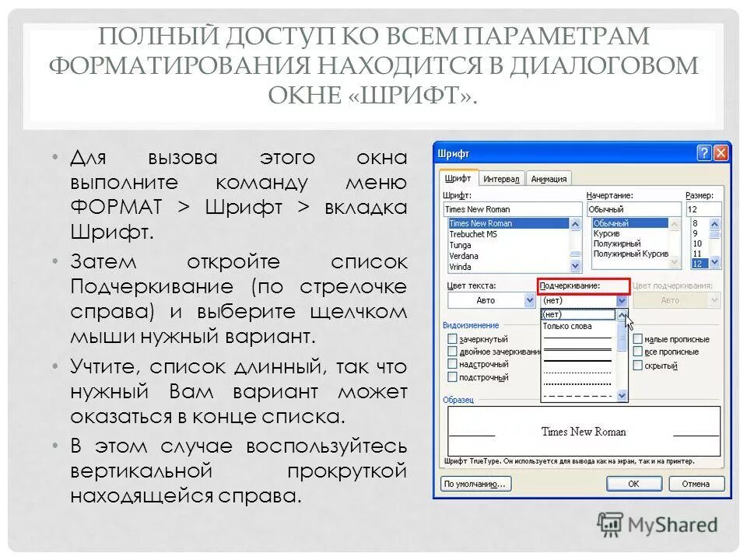The image size is (747, 560).
Task: Choose (нет) in underline list
Action: click(578, 315)
